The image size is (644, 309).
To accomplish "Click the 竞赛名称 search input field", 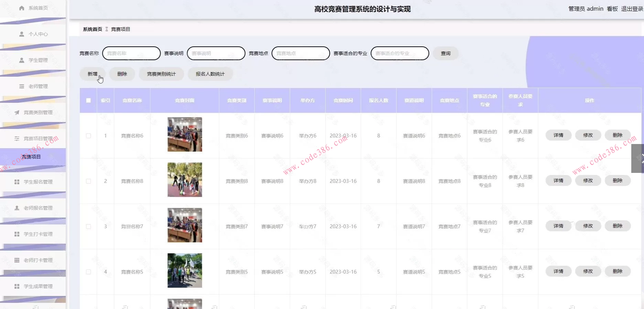I will point(131,53).
